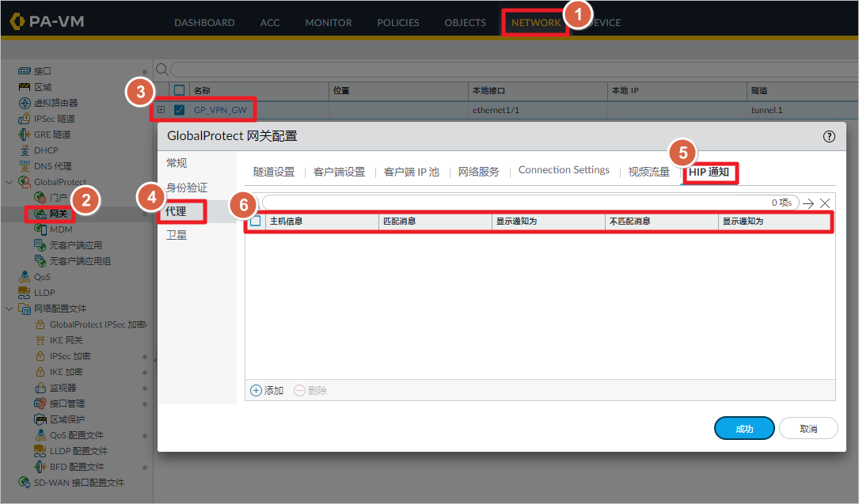Viewport: 859px width, 504px height.
Task: Apply HIP filter with the arrow icon
Action: pos(808,203)
